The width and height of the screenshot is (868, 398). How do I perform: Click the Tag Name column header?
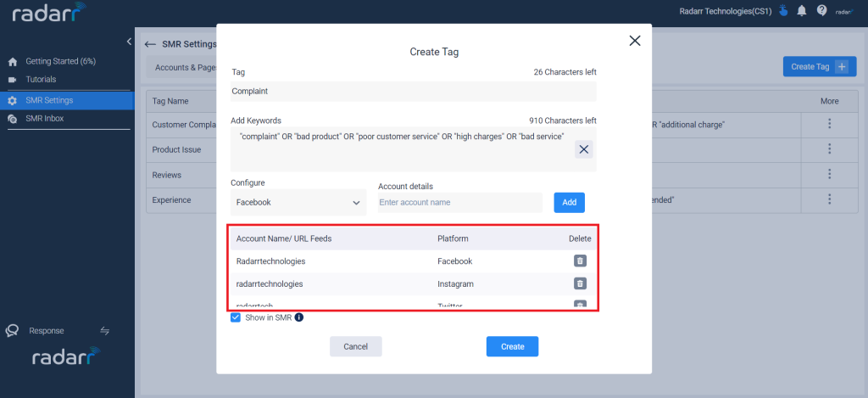click(x=170, y=101)
